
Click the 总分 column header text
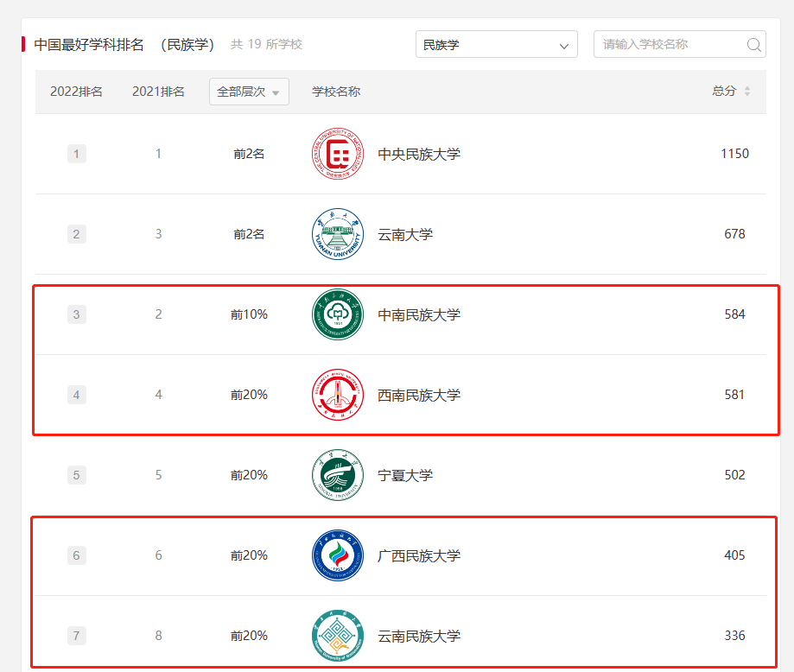coord(724,92)
